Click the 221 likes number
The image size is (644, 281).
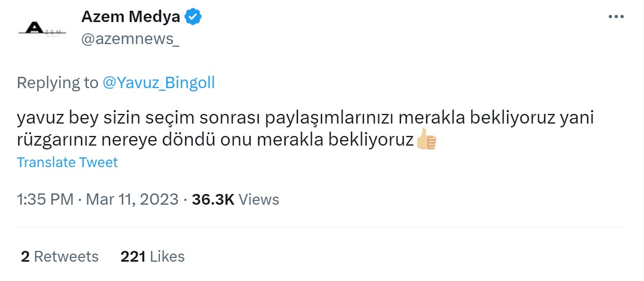[133, 257]
